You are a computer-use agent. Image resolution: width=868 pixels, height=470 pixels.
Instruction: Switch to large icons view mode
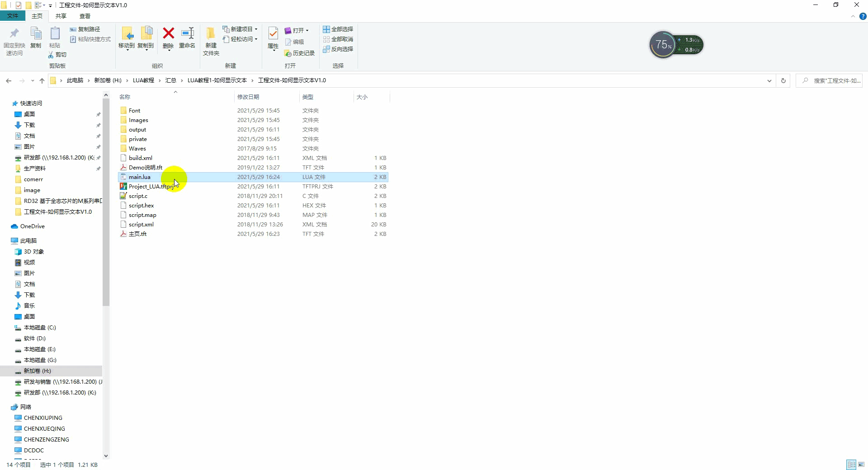861,465
